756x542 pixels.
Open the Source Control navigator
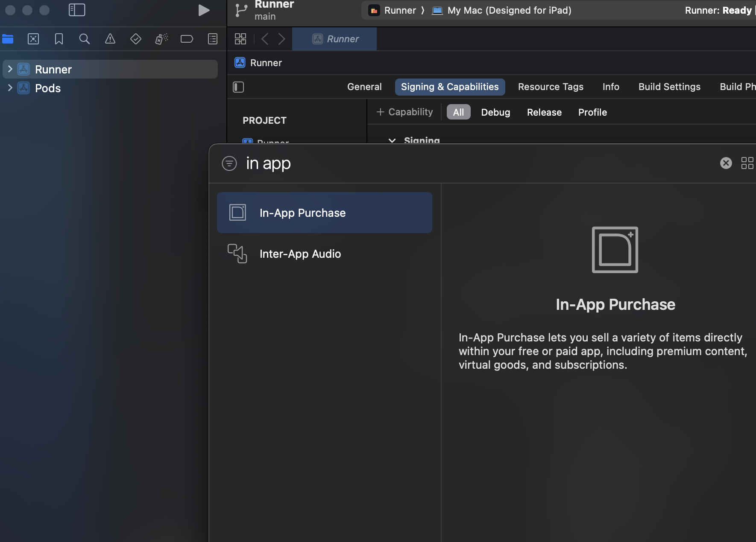[33, 39]
